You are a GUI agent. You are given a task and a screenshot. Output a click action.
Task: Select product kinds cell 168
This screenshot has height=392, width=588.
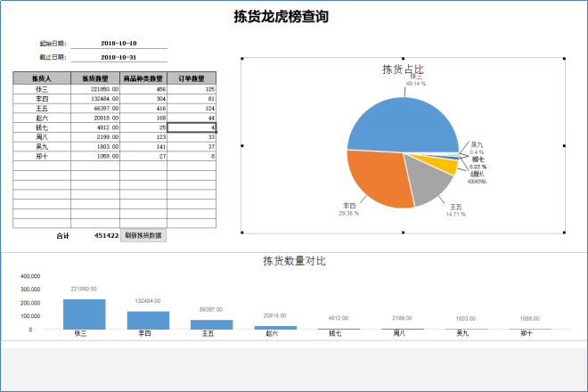point(143,118)
